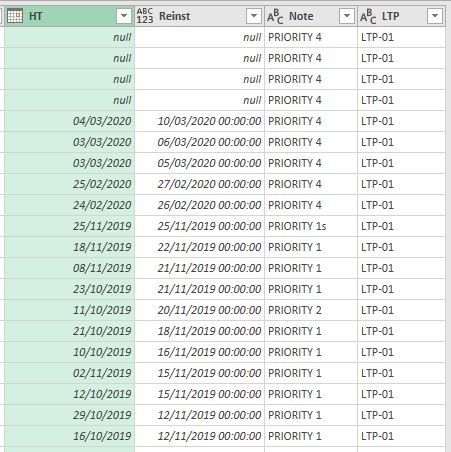Viewport: 451px width, 452px height.
Task: Select the HT cell 04/03/2020
Action: 70,121
